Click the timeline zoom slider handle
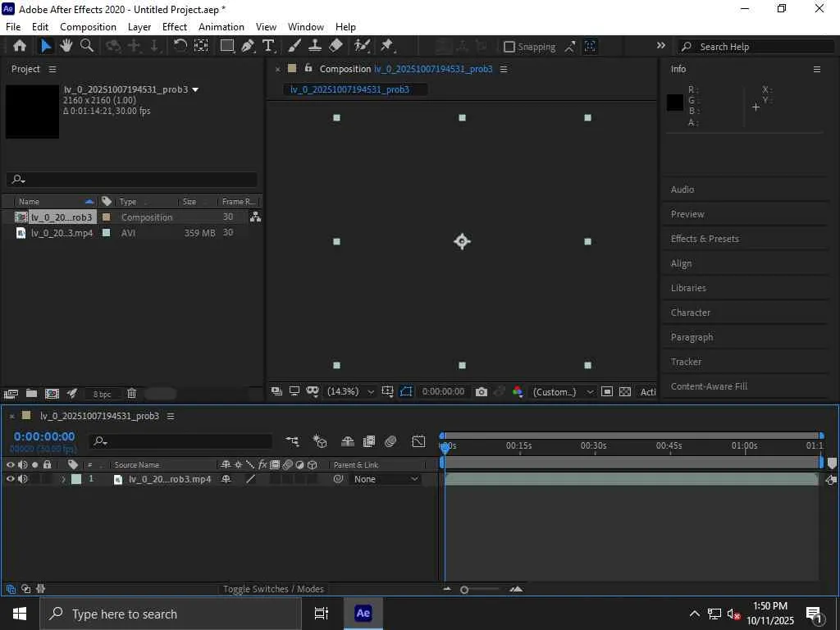 click(x=464, y=590)
